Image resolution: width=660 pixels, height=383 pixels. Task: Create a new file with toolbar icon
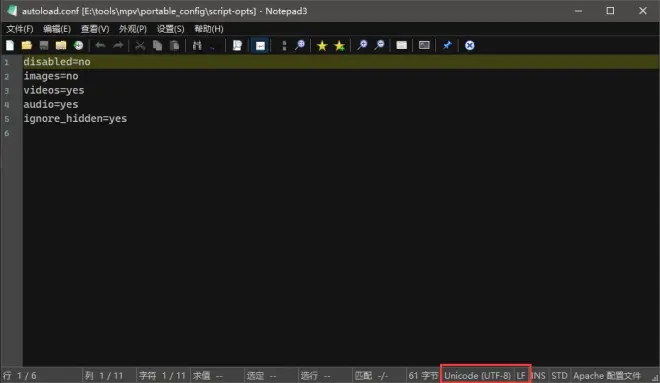click(x=10, y=45)
